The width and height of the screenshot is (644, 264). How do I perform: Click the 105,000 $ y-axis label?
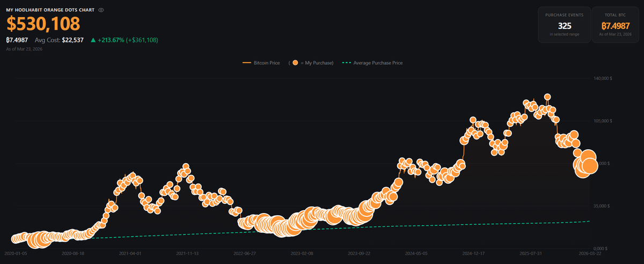[603, 121]
